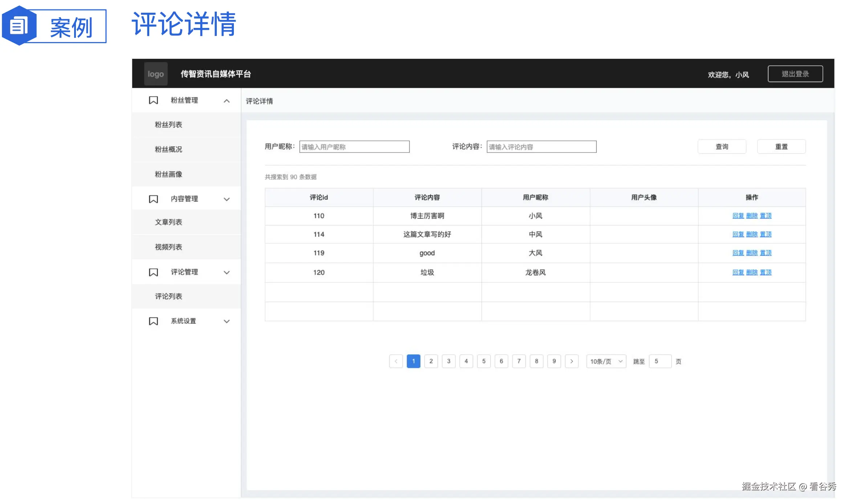This screenshot has height=504, width=849.
Task: Click 回复 link for comment 110
Action: (739, 215)
